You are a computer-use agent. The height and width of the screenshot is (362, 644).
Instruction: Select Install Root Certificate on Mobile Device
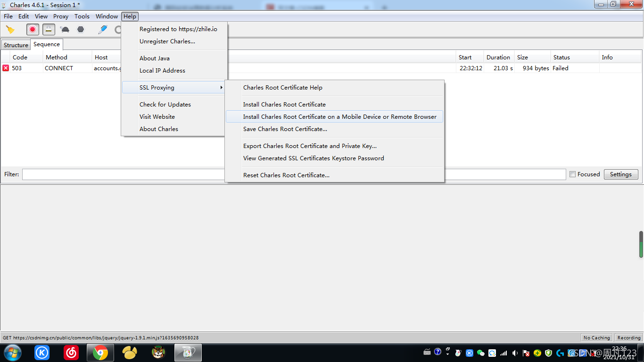[x=334, y=116]
